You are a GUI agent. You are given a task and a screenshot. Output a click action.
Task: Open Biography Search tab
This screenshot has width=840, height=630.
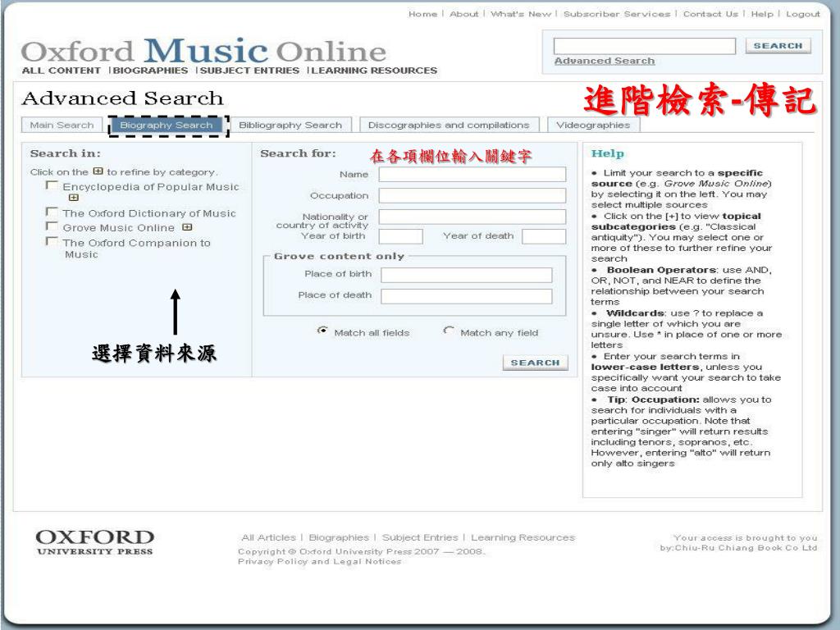166,125
